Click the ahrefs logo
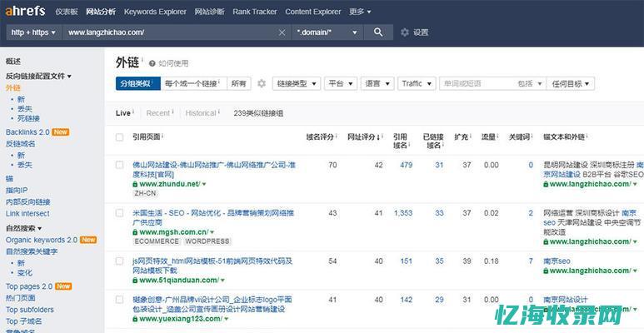Image resolution: width=644 pixels, height=333 pixels. pos(25,11)
